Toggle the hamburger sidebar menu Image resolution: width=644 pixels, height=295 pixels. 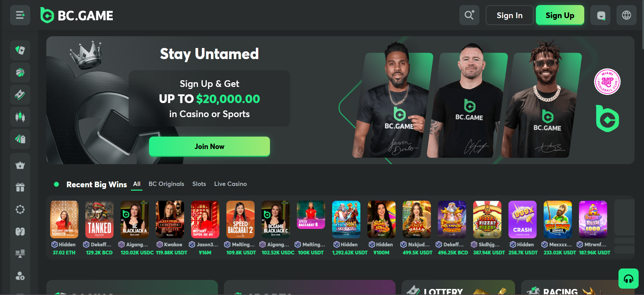pos(20,15)
